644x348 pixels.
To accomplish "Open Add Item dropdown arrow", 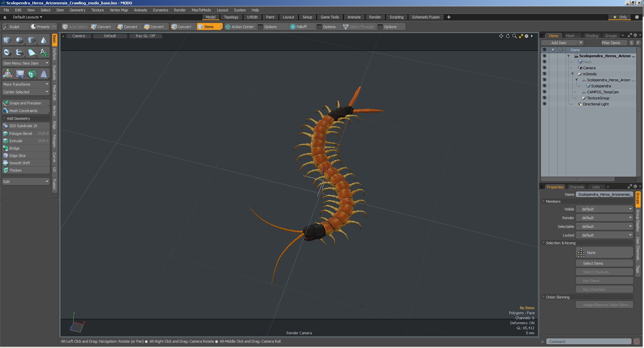I will [x=581, y=43].
